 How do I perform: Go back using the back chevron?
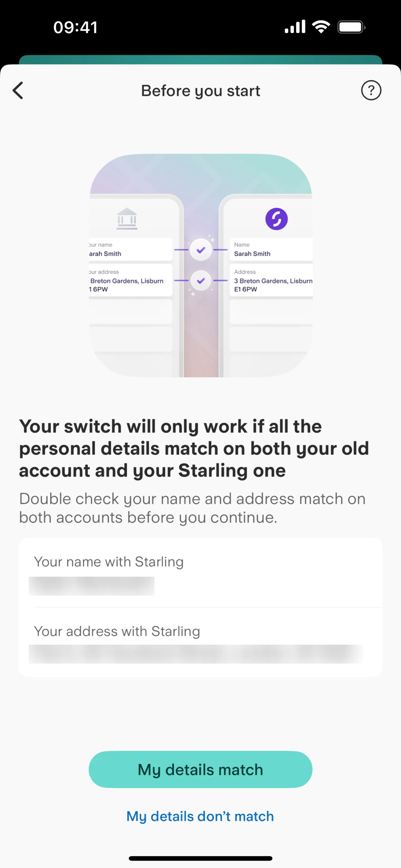pyautogui.click(x=18, y=90)
